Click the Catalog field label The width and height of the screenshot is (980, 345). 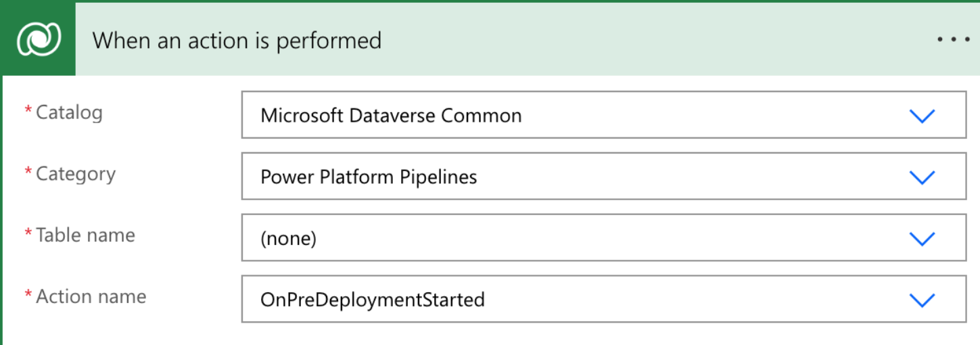(x=69, y=112)
